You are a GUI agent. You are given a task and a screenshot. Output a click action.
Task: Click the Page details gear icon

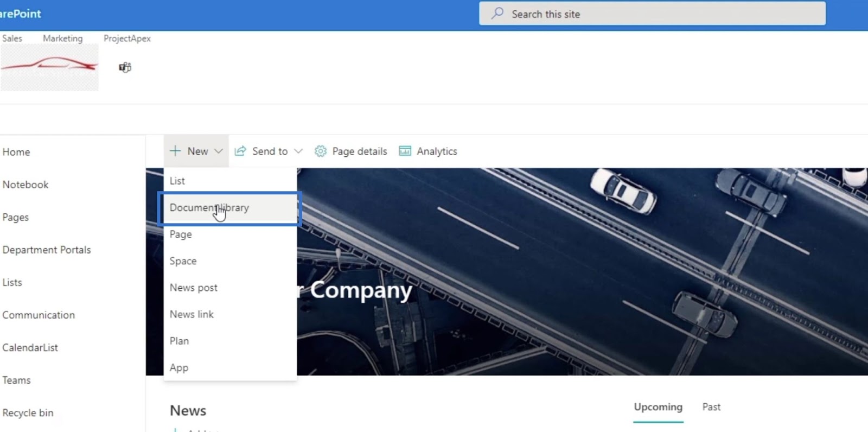(321, 151)
